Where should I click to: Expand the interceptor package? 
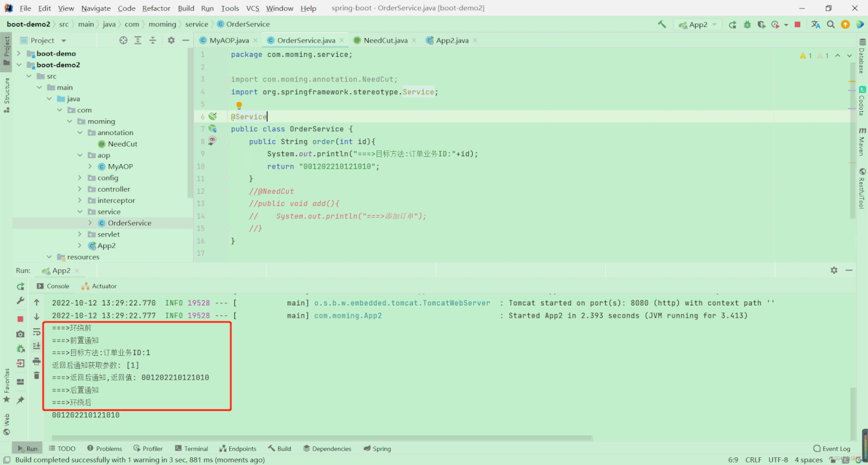coord(80,200)
